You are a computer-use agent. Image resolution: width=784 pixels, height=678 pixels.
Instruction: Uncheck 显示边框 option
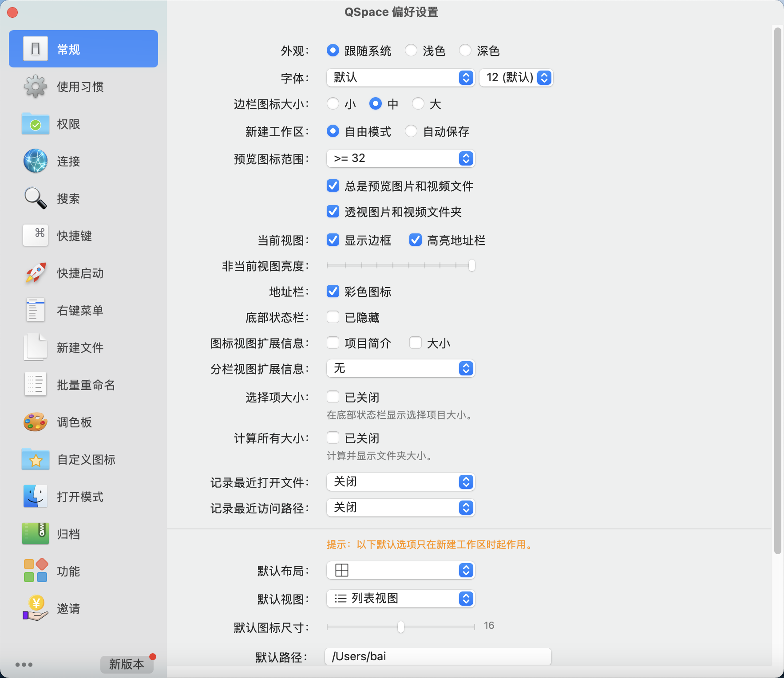(x=333, y=240)
